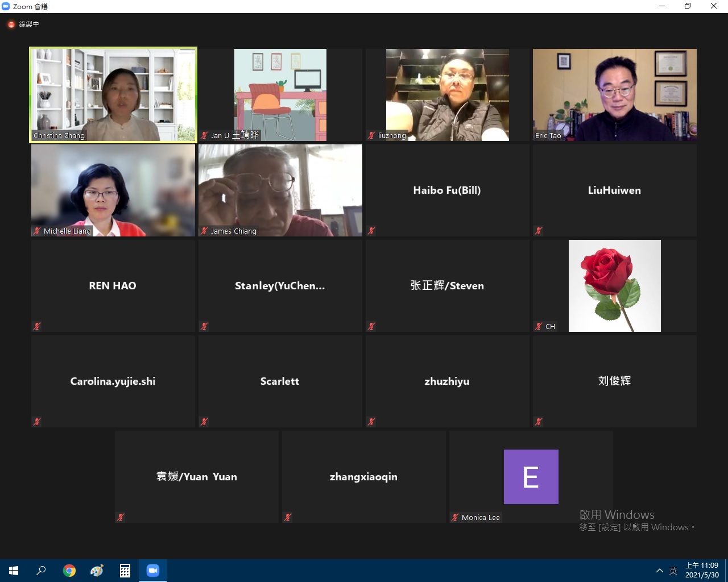
Task: Click muted mic icon on Scarlett tile
Action: click(x=204, y=422)
